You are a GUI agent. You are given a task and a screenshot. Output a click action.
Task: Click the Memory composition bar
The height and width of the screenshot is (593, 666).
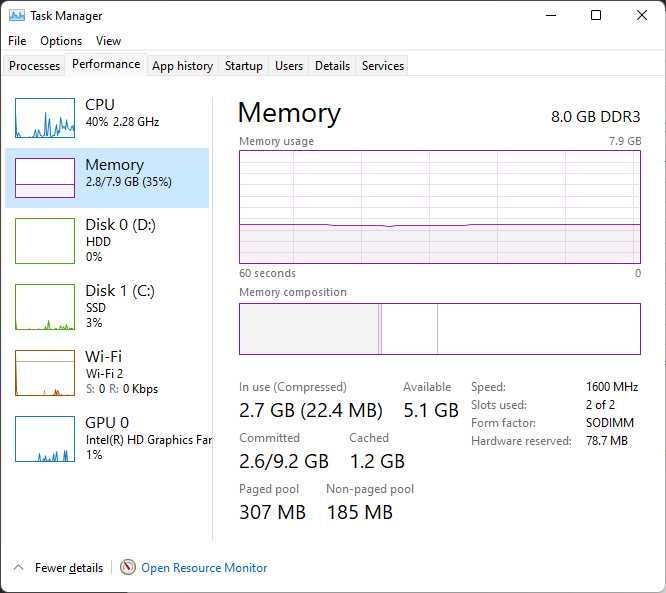pos(440,329)
